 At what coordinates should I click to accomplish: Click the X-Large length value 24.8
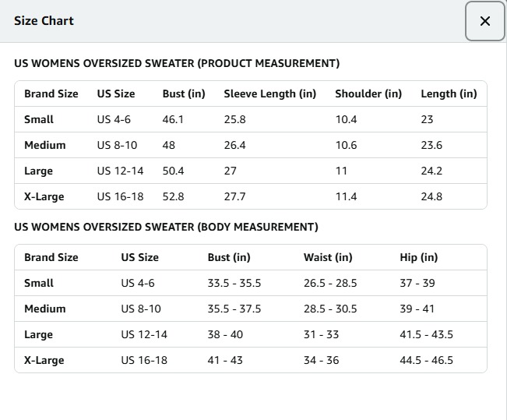point(431,196)
